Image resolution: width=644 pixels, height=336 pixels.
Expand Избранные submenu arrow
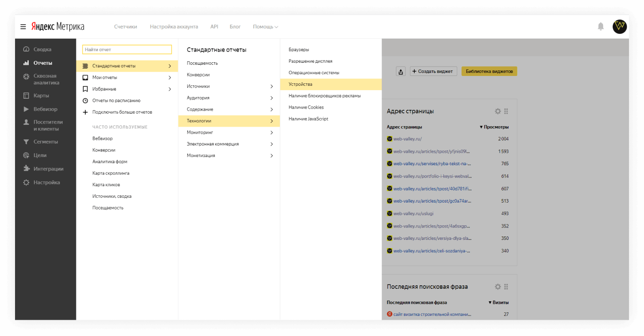170,89
